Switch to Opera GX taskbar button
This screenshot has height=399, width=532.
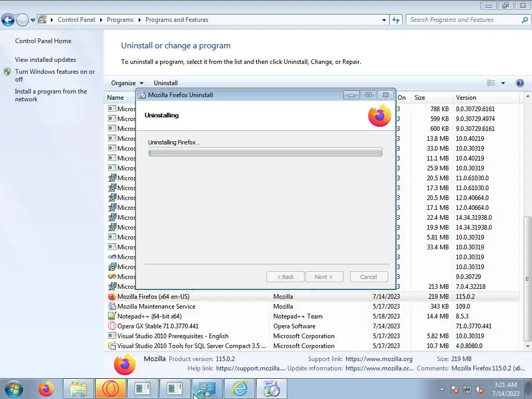tap(111, 389)
